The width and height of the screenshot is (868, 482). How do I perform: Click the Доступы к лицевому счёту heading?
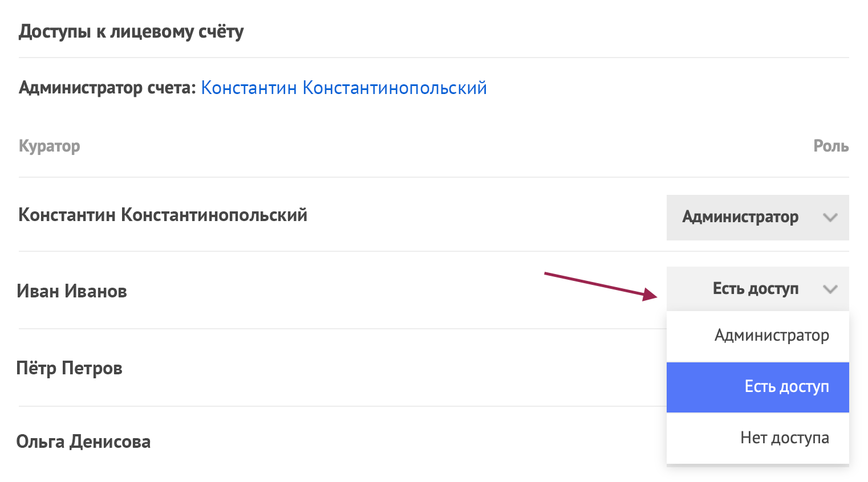click(131, 31)
